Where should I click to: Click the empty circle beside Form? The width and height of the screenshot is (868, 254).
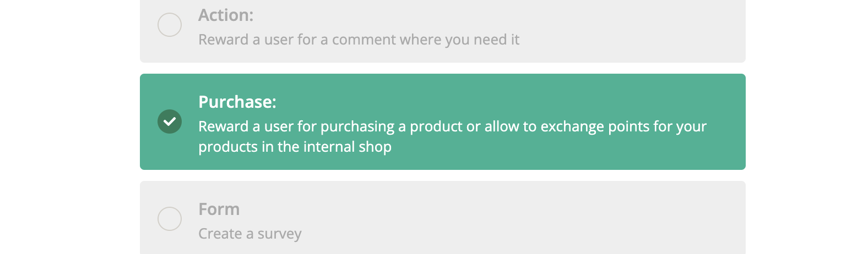(x=170, y=219)
